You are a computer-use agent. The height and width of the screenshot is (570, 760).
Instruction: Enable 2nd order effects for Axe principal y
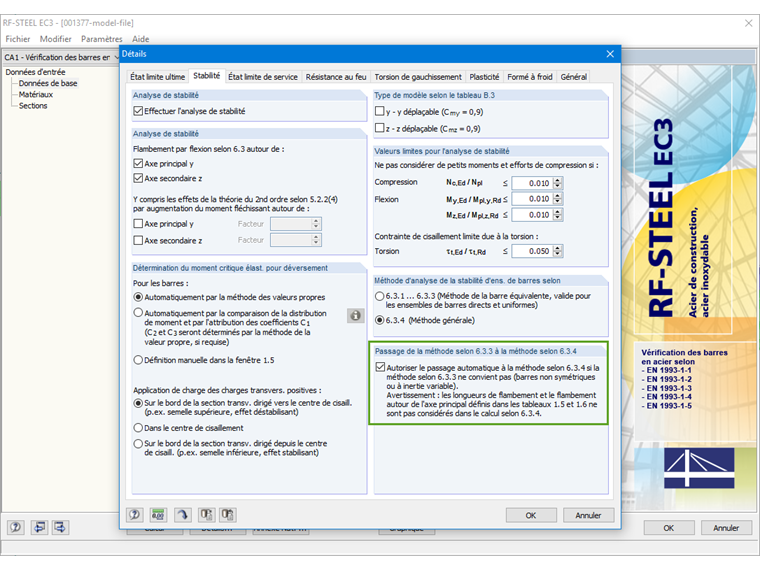(x=138, y=224)
